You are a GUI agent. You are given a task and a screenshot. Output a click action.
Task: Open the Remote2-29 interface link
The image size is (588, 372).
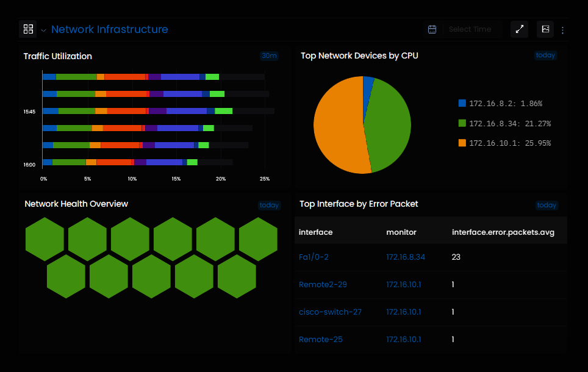[323, 284]
